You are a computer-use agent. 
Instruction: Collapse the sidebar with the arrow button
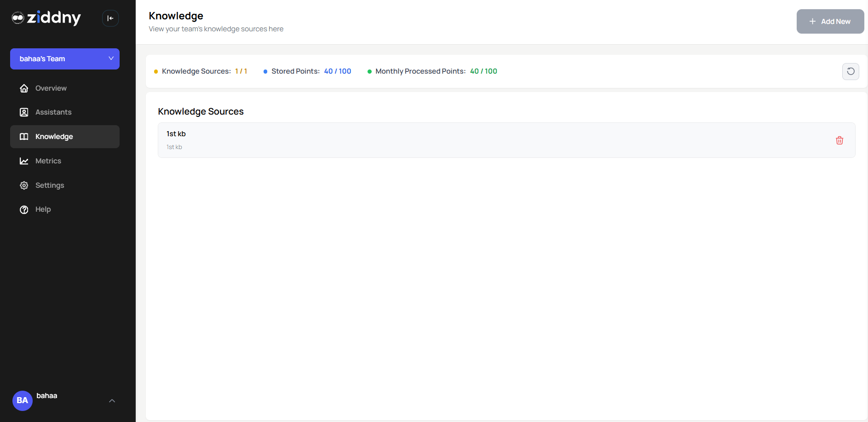(x=110, y=18)
